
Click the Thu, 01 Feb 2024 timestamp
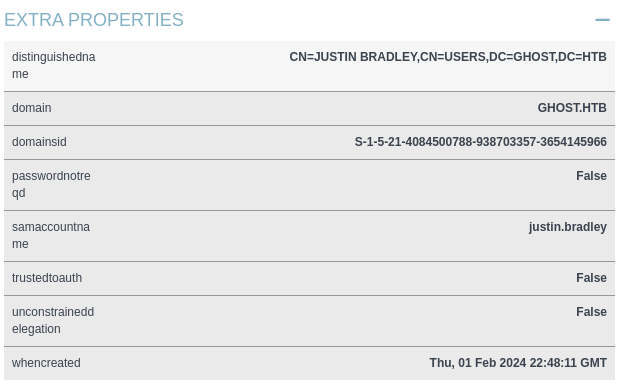[518, 363]
